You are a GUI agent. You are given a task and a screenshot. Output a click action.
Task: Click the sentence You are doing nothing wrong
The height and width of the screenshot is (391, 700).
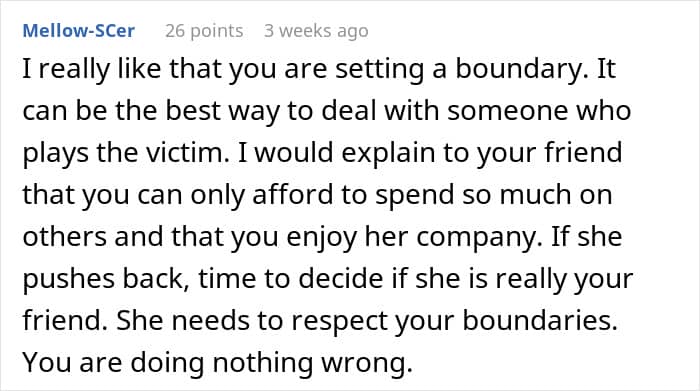pyautogui.click(x=217, y=362)
